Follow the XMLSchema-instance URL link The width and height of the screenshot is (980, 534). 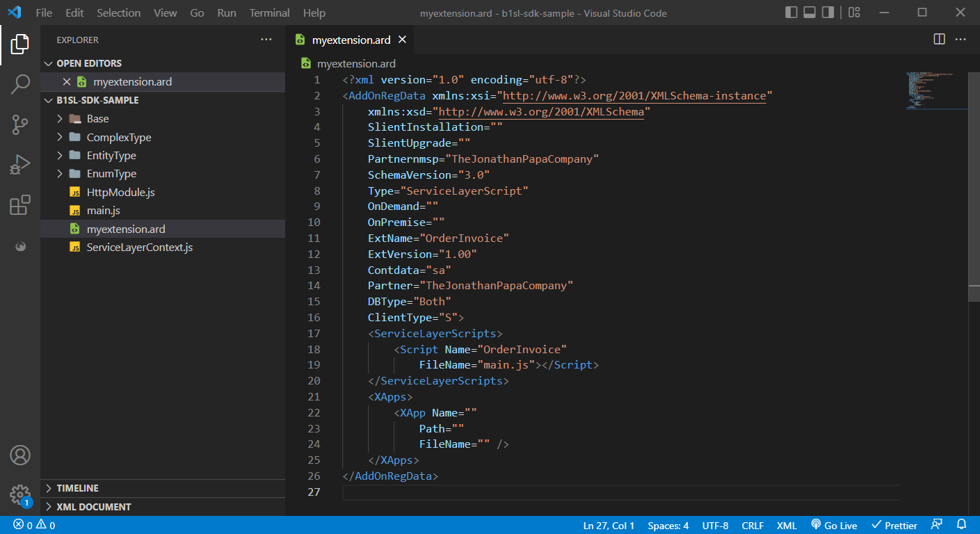(x=634, y=95)
